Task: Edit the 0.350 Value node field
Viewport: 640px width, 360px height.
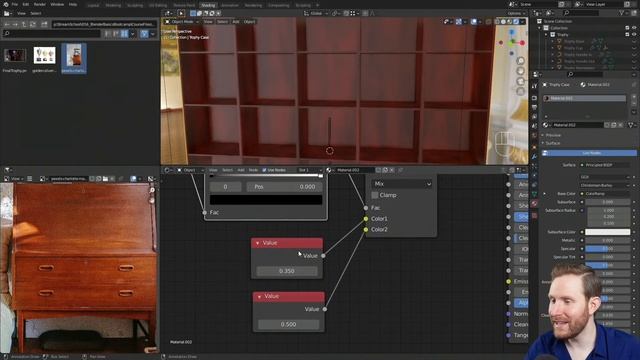Action: click(287, 271)
